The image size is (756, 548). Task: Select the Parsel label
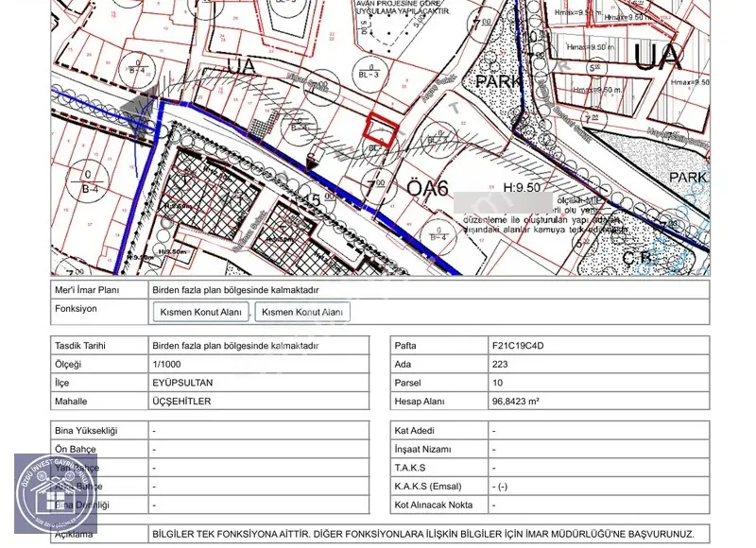tap(407, 383)
